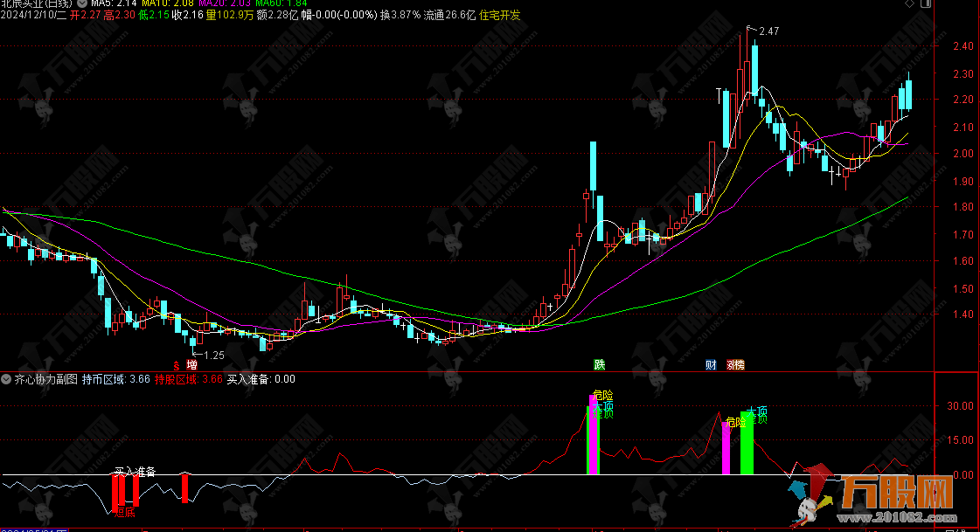Click the diamond icon in the top-right corner
The height and width of the screenshot is (532, 980).
click(909, 3)
